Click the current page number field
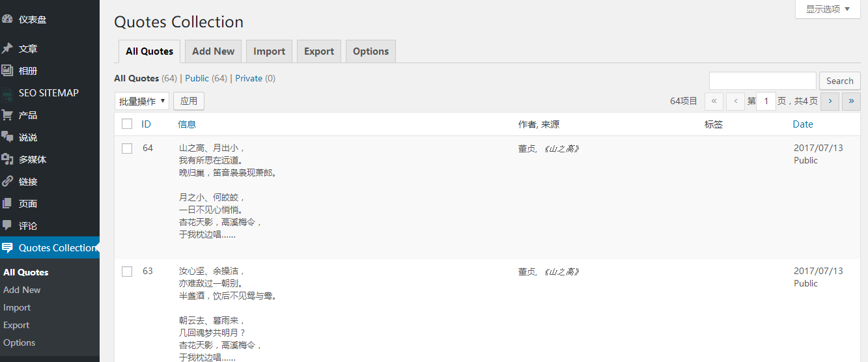The width and height of the screenshot is (868, 362). tap(766, 101)
